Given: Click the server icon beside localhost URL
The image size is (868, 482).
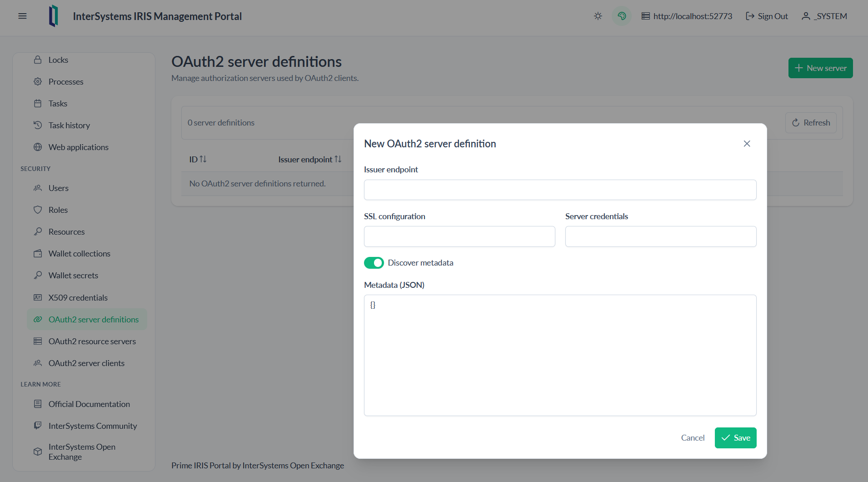Looking at the screenshot, I should (x=645, y=16).
